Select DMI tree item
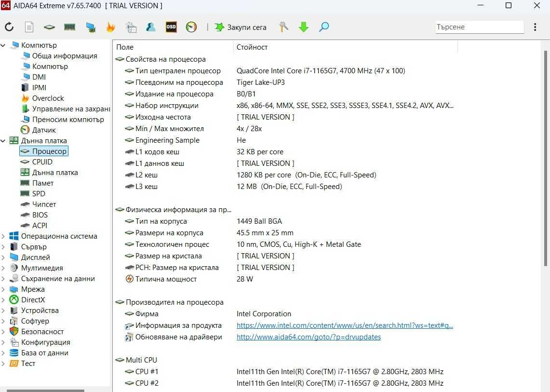Image resolution: width=550 pixels, height=392 pixels. (x=39, y=77)
